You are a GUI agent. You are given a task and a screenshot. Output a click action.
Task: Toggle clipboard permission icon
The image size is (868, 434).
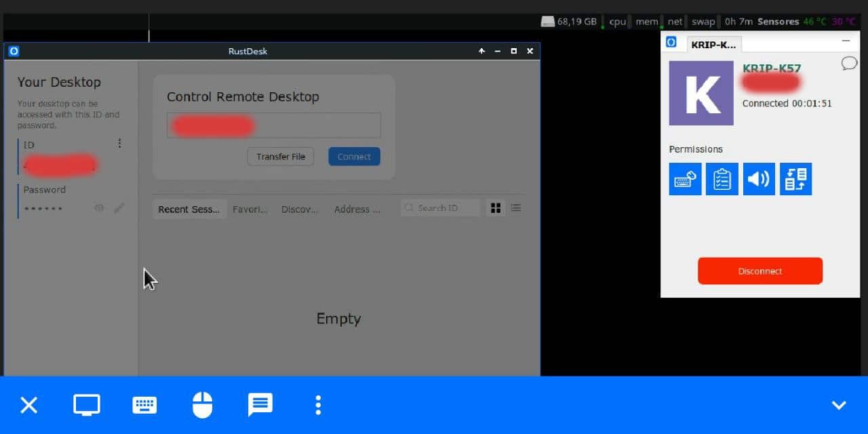[722, 179]
